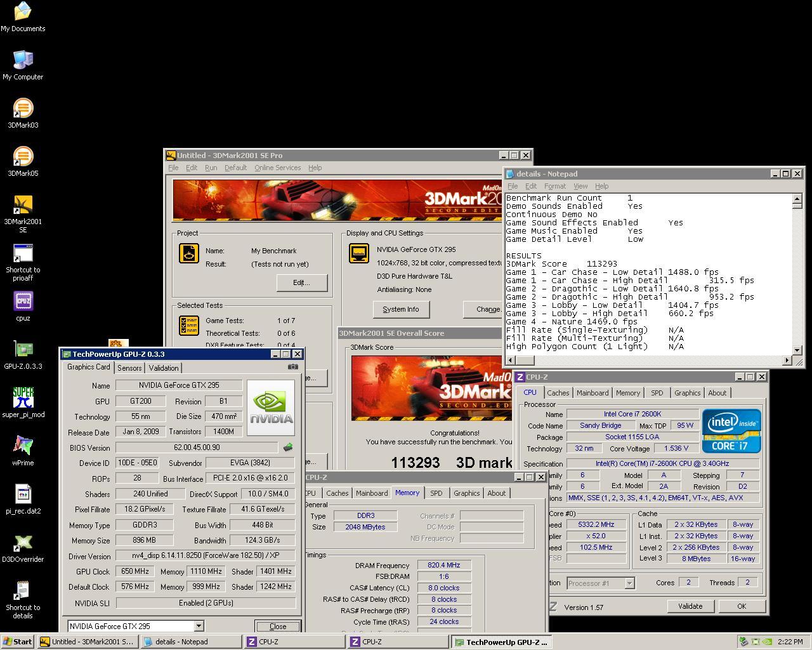This screenshot has height=650, width=812.
Task: Open GPU-Z.0.3.3 desktop icon
Action: pyautogui.click(x=23, y=355)
